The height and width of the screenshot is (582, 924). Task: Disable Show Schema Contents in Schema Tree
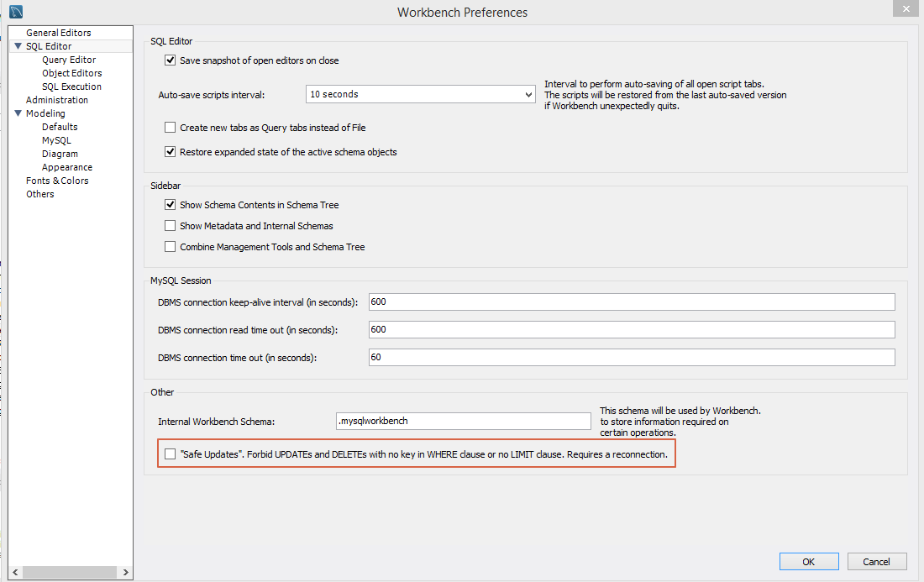point(171,204)
